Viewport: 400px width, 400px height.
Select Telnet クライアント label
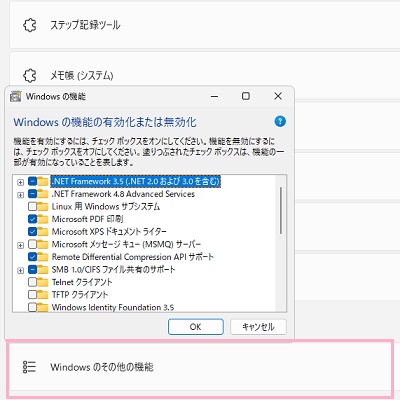[82, 282]
